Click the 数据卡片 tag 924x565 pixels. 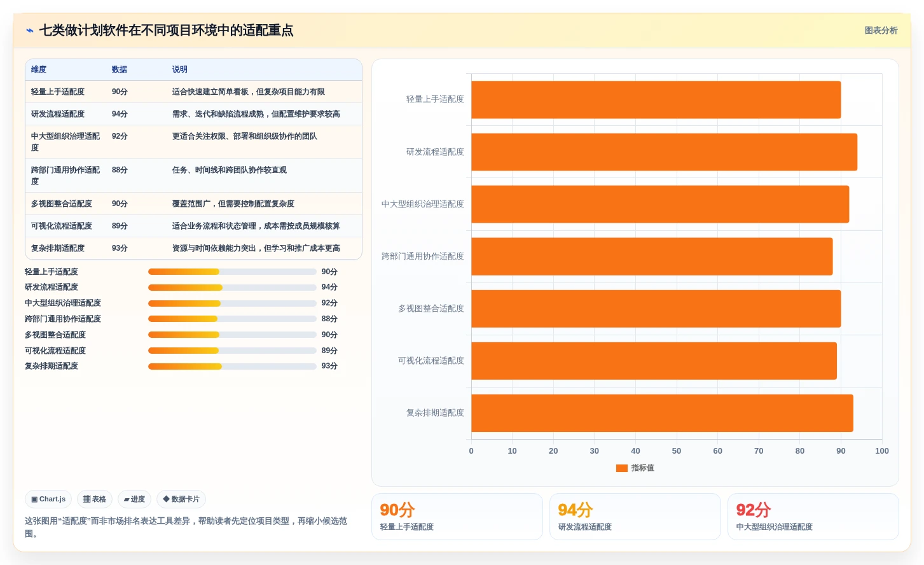pyautogui.click(x=181, y=499)
